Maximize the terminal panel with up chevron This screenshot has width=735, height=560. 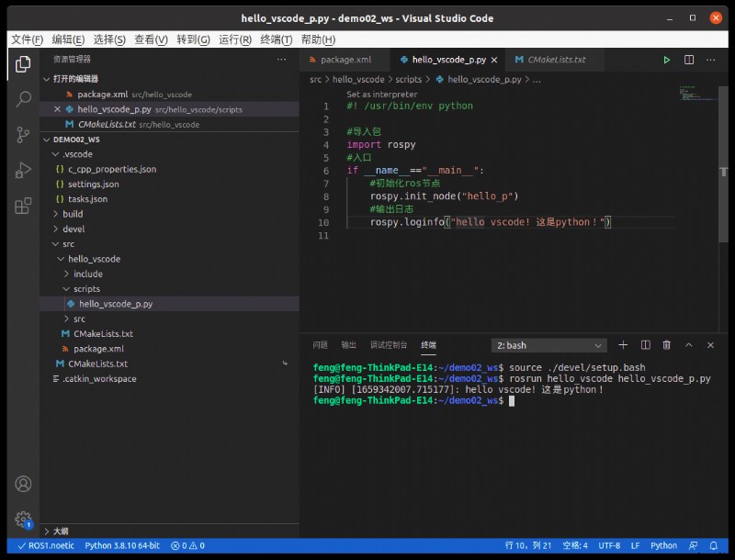click(x=688, y=345)
